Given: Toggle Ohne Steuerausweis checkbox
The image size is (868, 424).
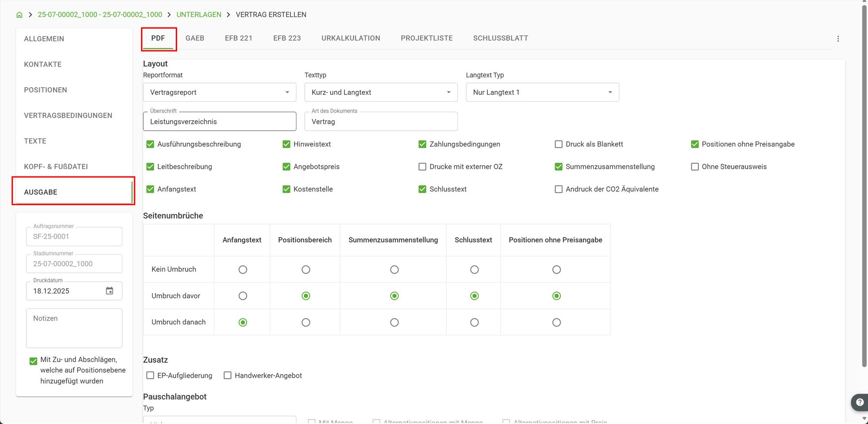Looking at the screenshot, I should coord(695,167).
